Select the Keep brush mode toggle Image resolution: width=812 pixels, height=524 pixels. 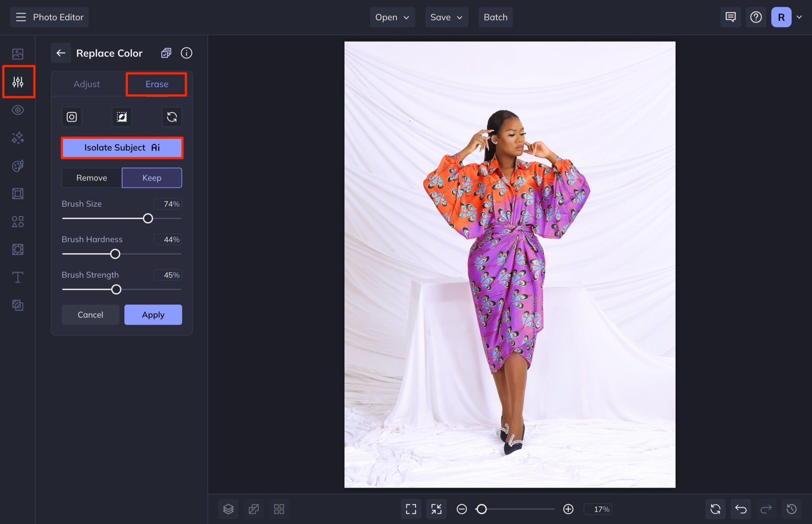click(152, 178)
